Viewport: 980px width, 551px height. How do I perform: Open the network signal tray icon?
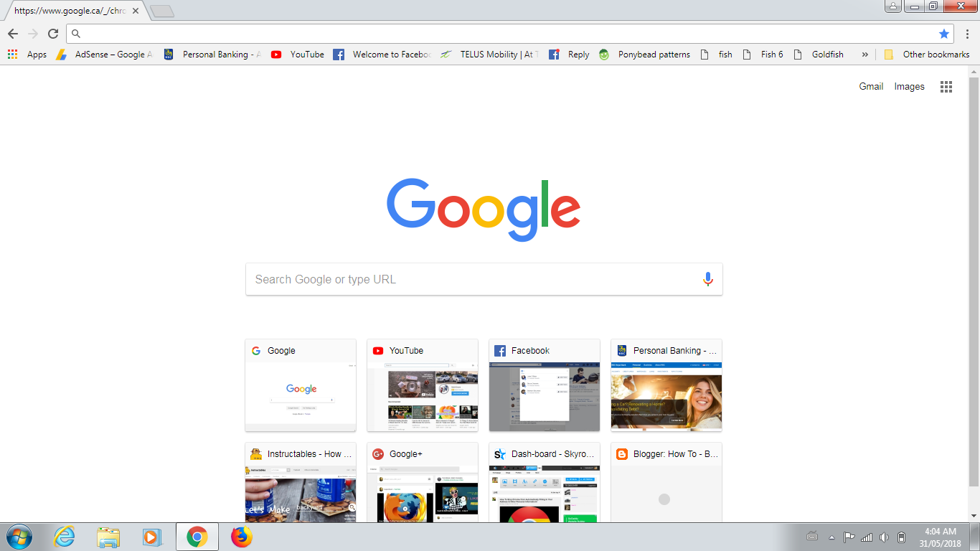coord(867,537)
